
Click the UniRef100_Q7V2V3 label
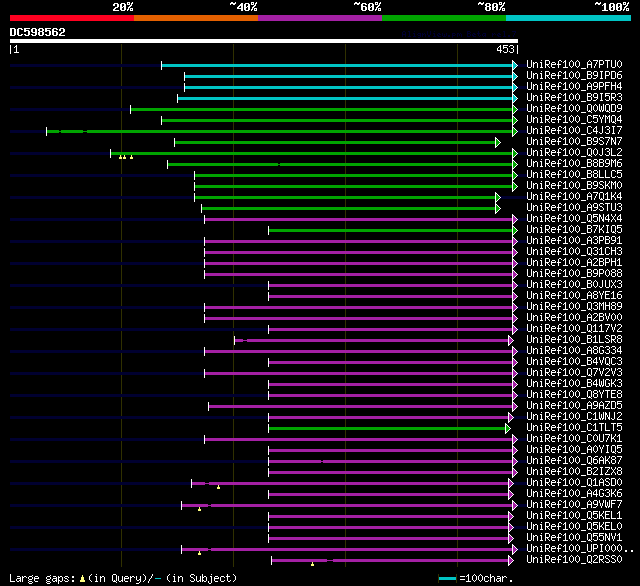(574, 373)
